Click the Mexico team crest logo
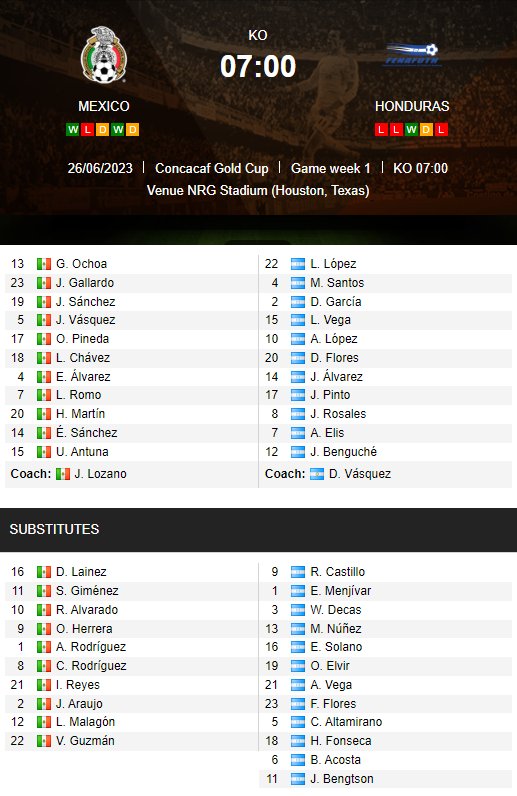This screenshot has width=517, height=796. pyautogui.click(x=104, y=55)
